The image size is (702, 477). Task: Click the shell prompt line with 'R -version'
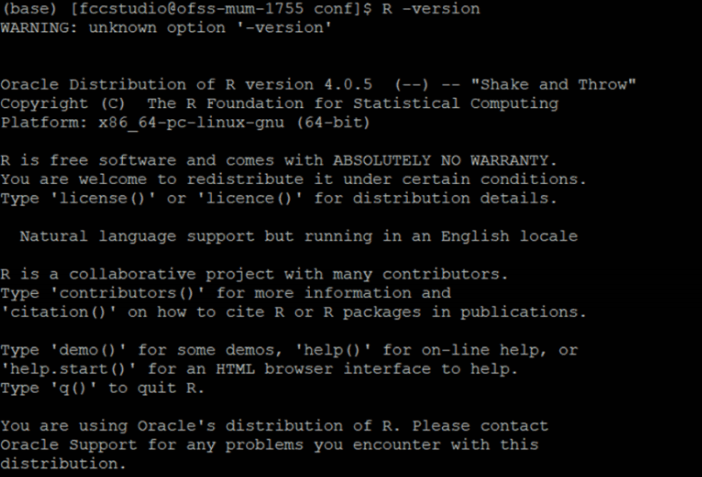(240, 9)
